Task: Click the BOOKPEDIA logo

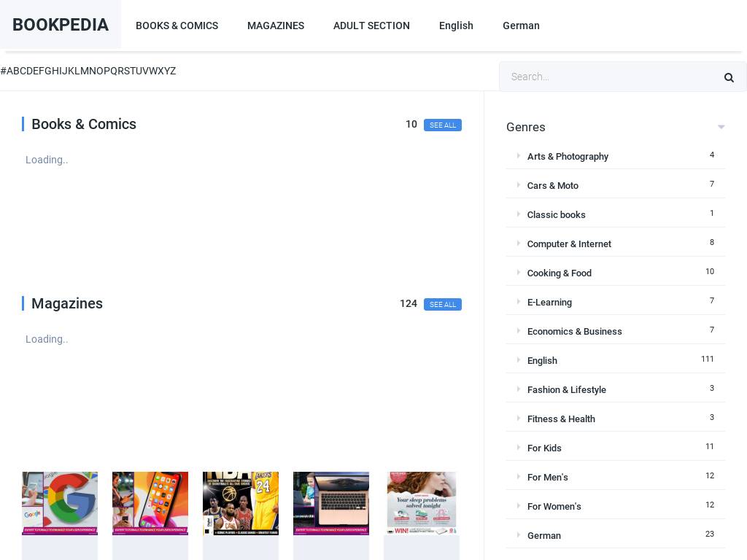Action: tap(61, 25)
